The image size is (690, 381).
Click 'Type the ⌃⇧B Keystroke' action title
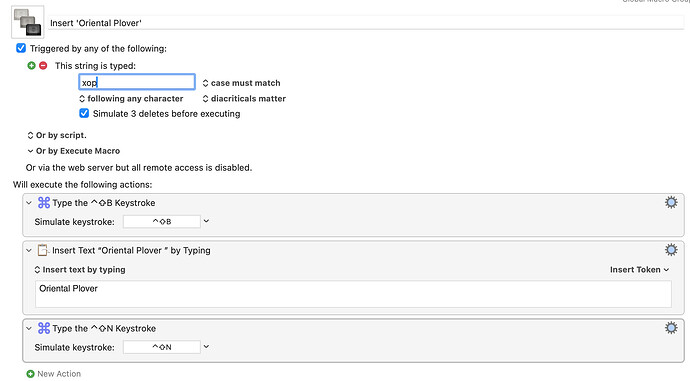(104, 203)
